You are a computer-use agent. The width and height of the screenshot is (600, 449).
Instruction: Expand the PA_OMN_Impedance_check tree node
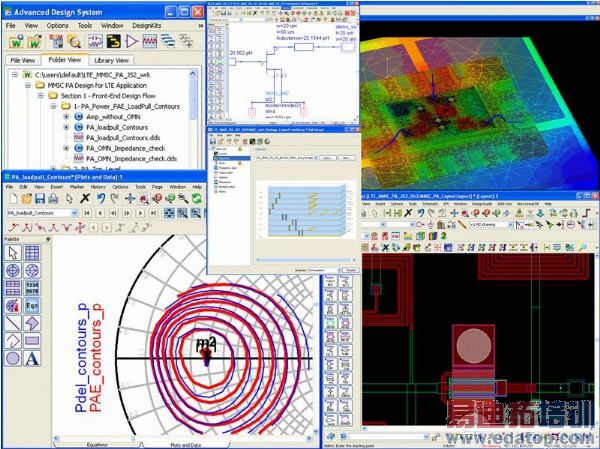click(x=66, y=148)
